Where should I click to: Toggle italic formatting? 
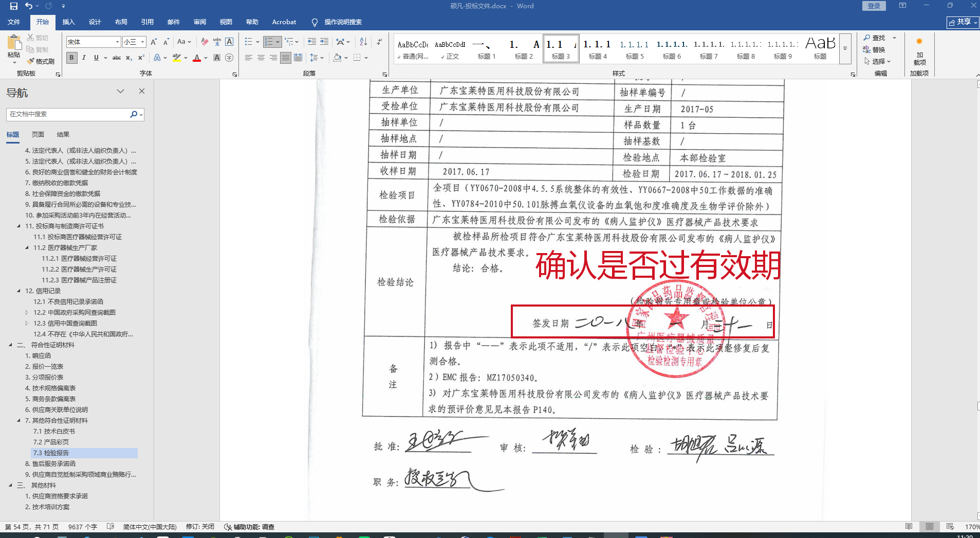pyautogui.click(x=84, y=58)
